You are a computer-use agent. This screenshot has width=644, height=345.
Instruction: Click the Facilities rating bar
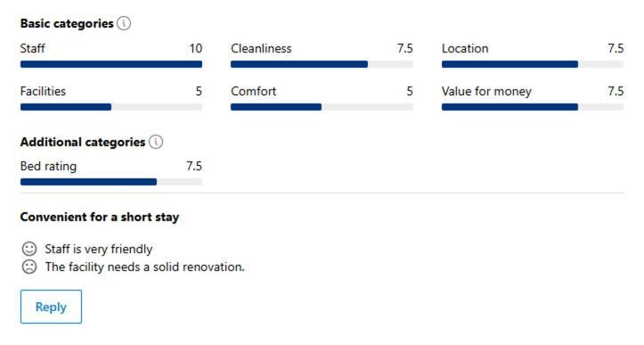click(111, 107)
